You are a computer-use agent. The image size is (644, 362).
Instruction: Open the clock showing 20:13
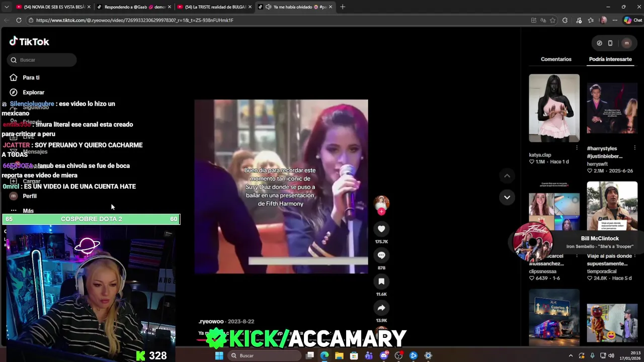pyautogui.click(x=631, y=355)
